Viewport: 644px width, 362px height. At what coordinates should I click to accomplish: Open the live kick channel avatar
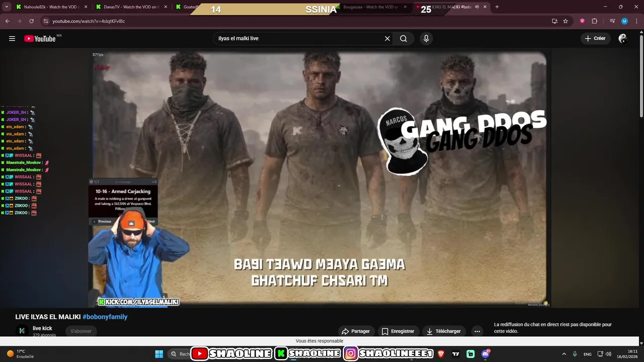click(x=22, y=331)
